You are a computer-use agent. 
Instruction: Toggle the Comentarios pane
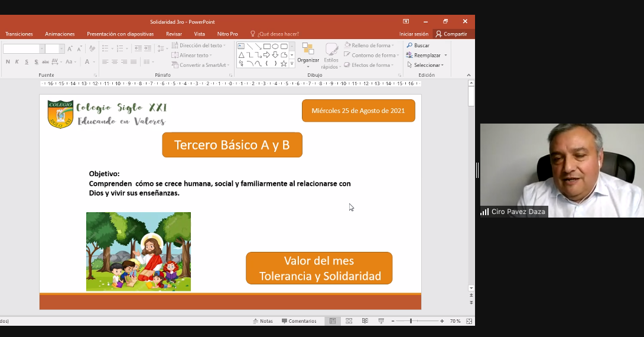point(299,321)
